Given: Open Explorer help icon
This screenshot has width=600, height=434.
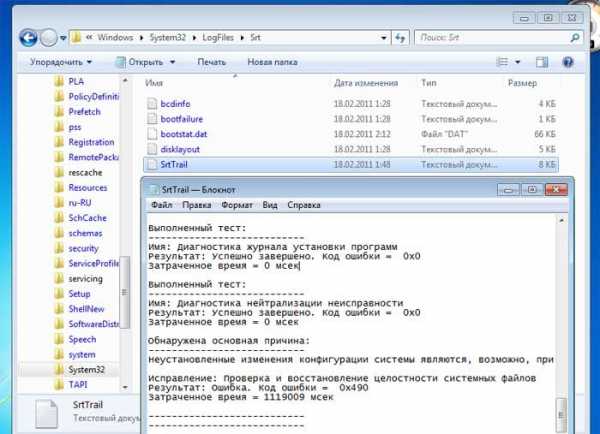Looking at the screenshot, I should [568, 62].
